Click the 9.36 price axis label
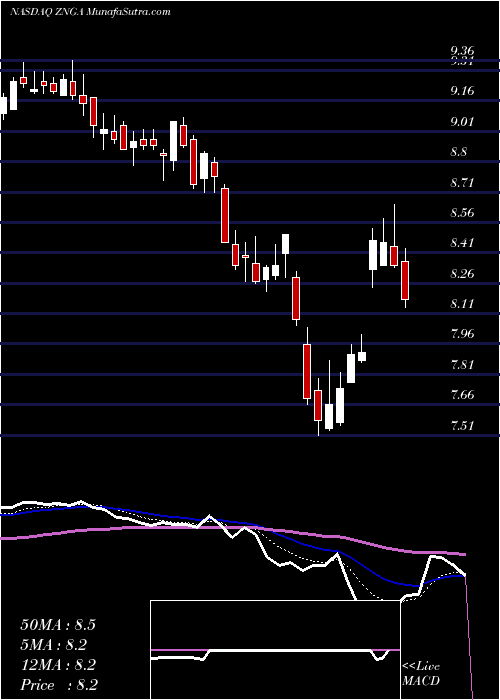 (462, 51)
